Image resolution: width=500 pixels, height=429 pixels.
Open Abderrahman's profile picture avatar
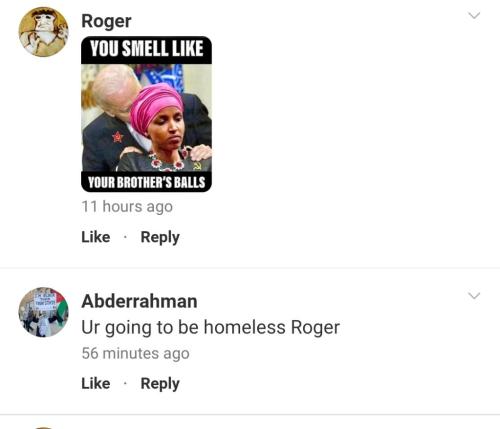43,312
